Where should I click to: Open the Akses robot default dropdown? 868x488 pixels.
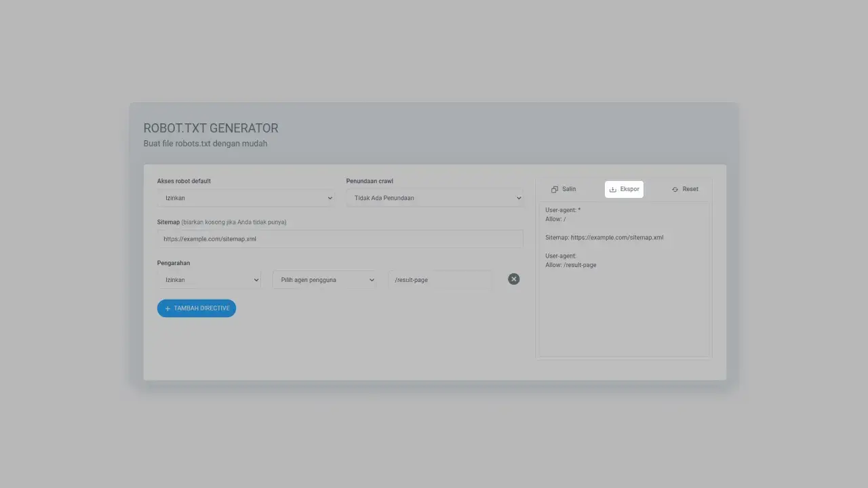coord(245,198)
